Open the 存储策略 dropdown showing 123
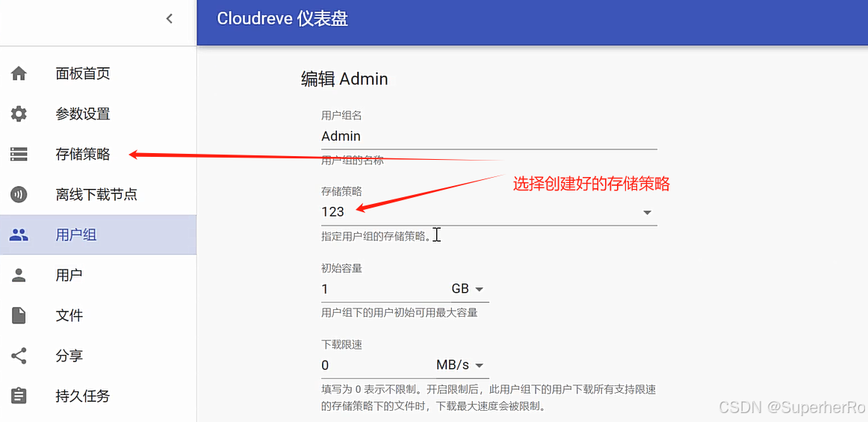This screenshot has width=868, height=422. pos(489,212)
